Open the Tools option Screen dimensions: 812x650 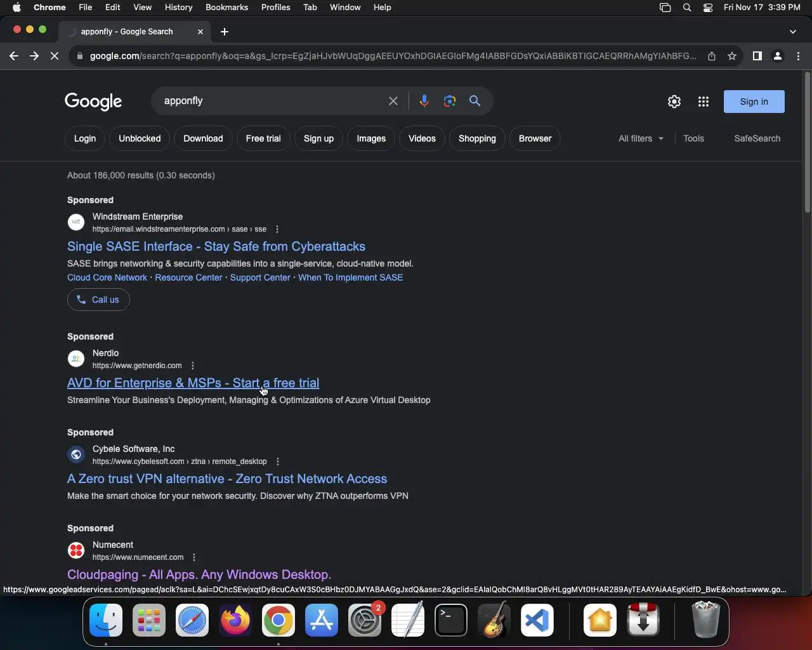point(693,138)
